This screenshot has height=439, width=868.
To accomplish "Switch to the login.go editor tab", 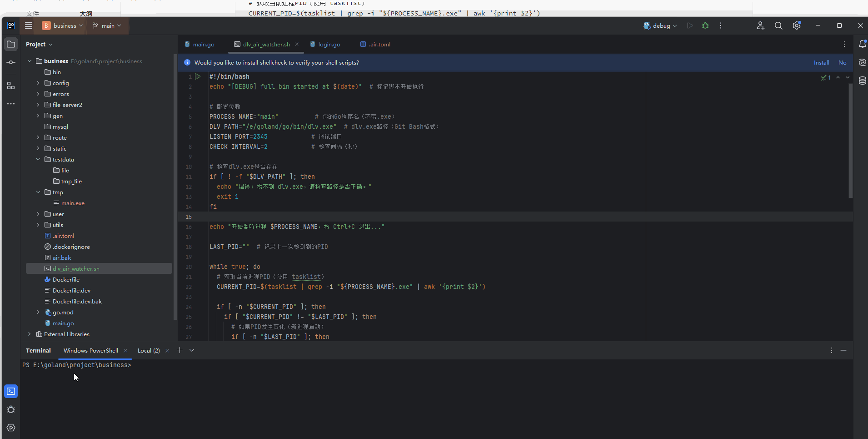I will (x=325, y=44).
